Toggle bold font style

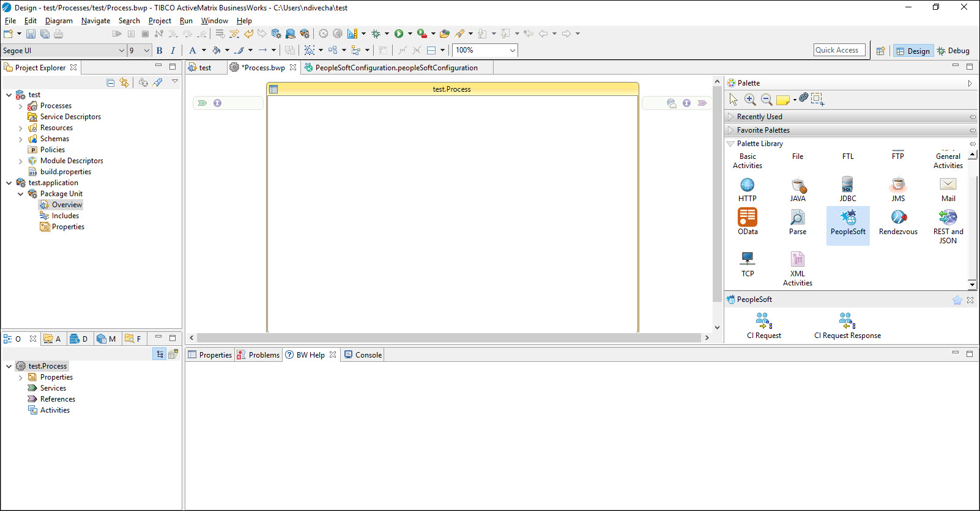(160, 51)
